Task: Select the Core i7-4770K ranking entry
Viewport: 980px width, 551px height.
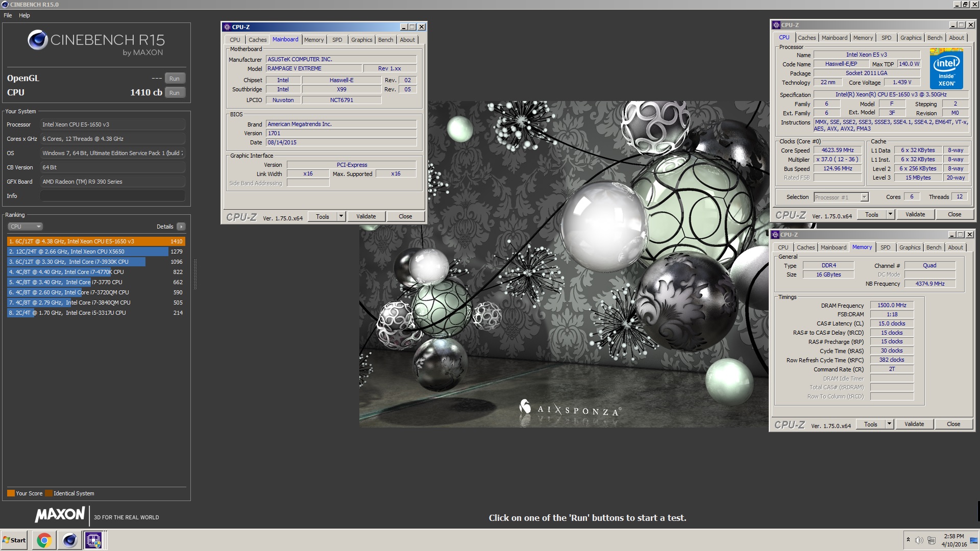Action: (x=96, y=272)
